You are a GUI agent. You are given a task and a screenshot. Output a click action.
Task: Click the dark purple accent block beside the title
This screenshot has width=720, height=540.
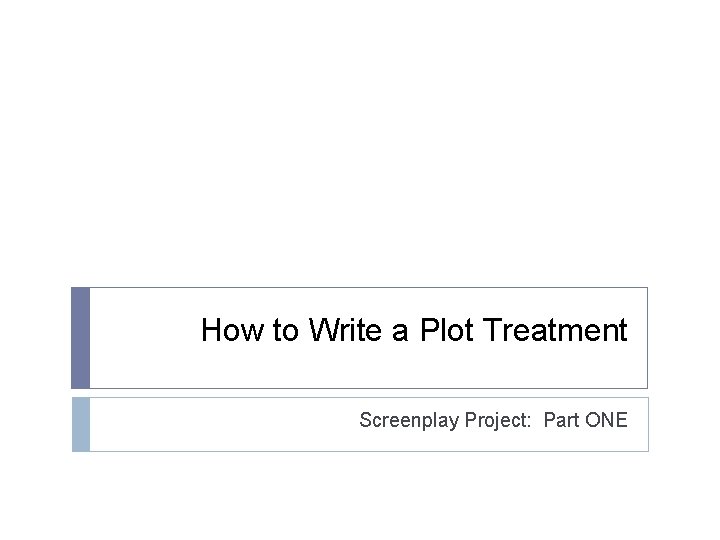point(80,338)
